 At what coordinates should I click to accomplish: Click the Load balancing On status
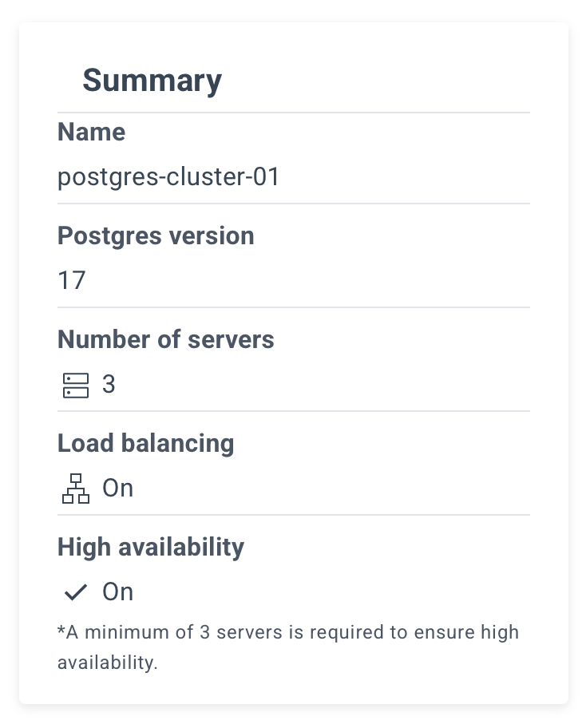pos(118,488)
